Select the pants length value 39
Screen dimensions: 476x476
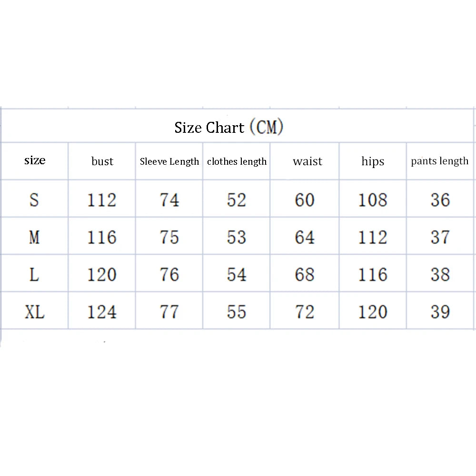(440, 312)
